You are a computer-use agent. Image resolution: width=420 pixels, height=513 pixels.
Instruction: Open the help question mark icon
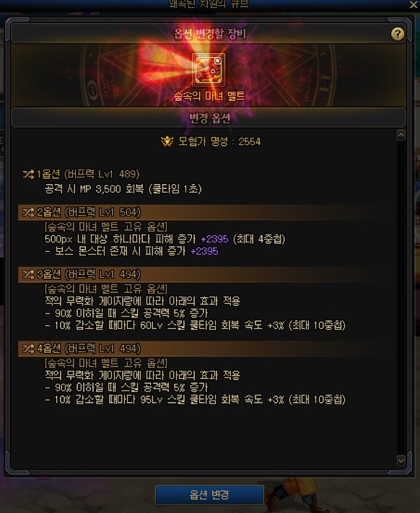click(x=398, y=34)
